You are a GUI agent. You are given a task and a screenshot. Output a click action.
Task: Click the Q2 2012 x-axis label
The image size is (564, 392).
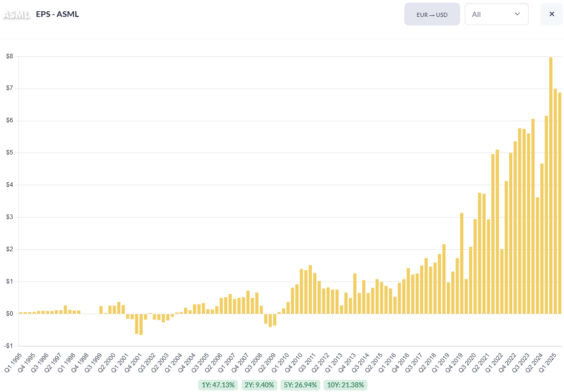coord(320,362)
